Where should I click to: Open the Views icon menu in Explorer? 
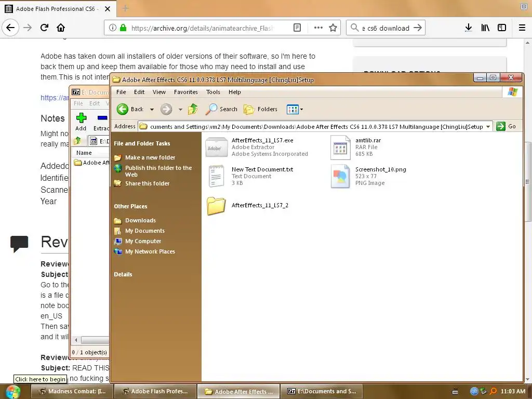click(295, 109)
